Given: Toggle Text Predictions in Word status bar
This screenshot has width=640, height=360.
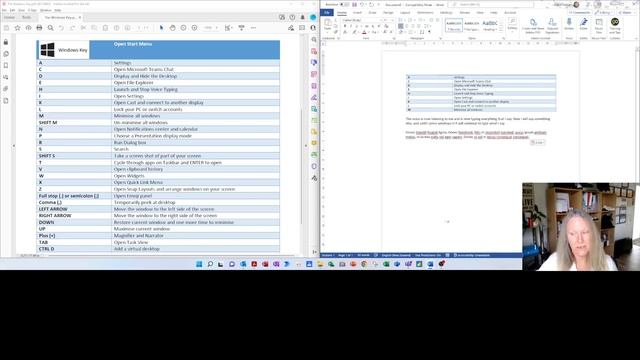Looking at the screenshot, I should tap(428, 255).
